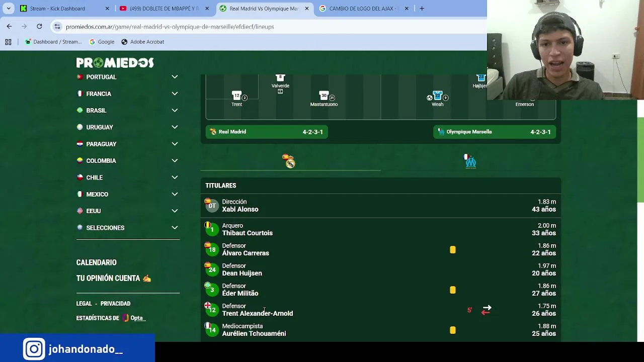The height and width of the screenshot is (362, 644).
Task: Open the Chrome apps grid icon
Action: pos(8,42)
